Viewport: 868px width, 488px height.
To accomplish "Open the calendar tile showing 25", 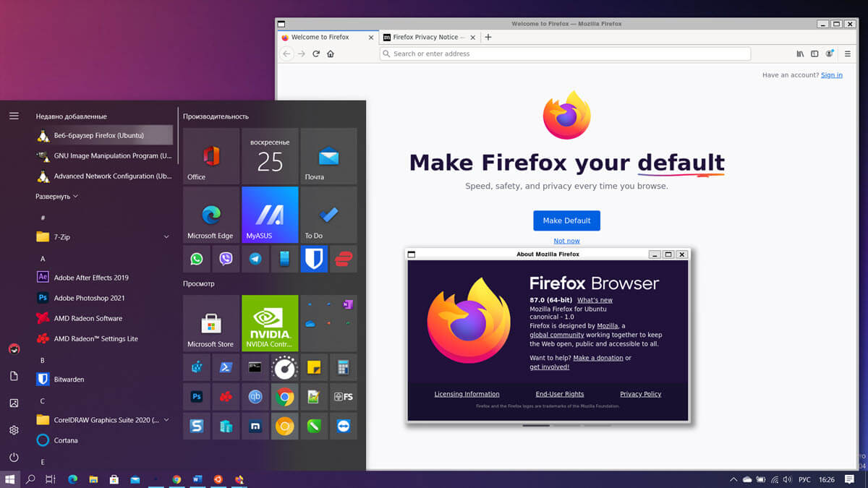I will click(x=270, y=156).
